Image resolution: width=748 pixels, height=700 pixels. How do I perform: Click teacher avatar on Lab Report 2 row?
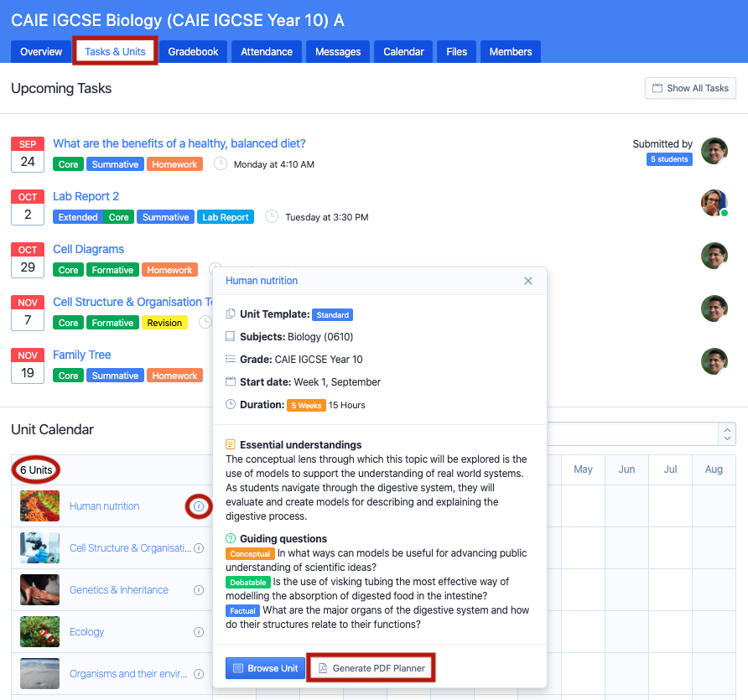point(714,203)
